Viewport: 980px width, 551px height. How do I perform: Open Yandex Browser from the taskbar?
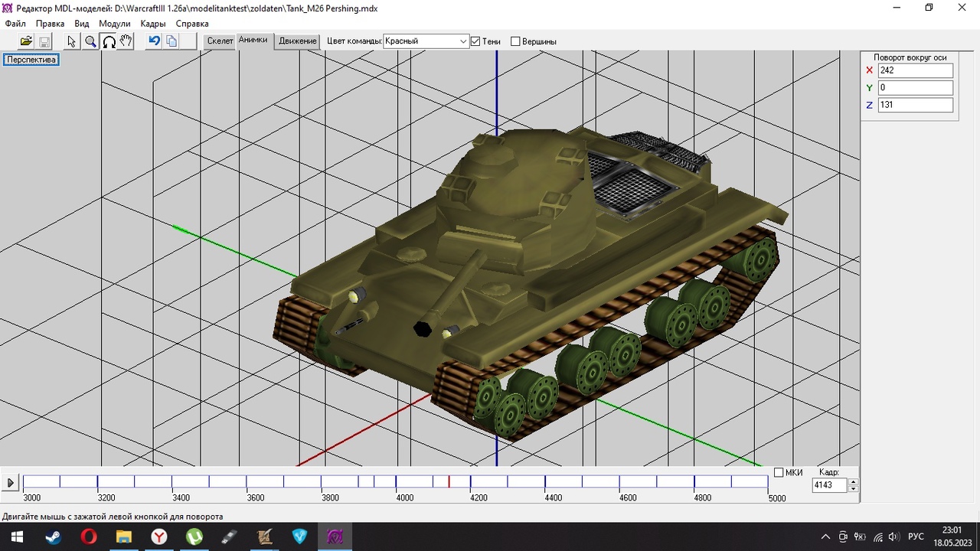(159, 536)
